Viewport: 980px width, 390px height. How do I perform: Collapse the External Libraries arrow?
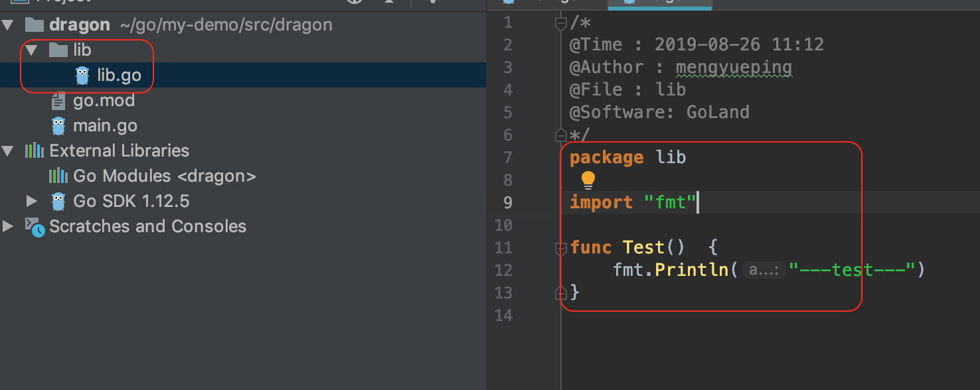pyautogui.click(x=8, y=151)
